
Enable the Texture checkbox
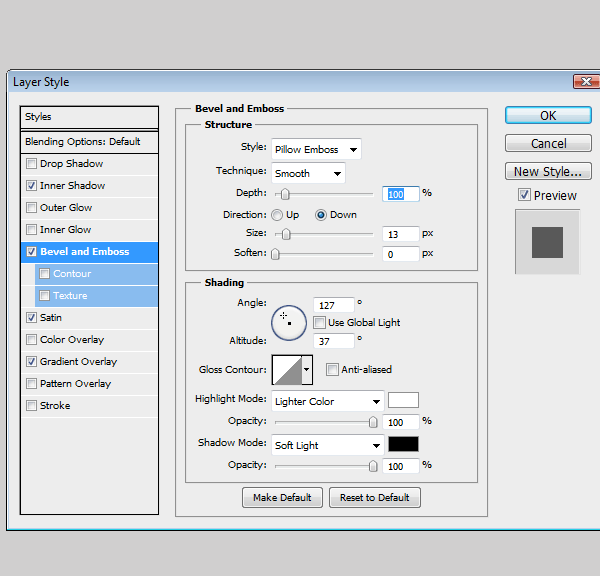tap(44, 296)
